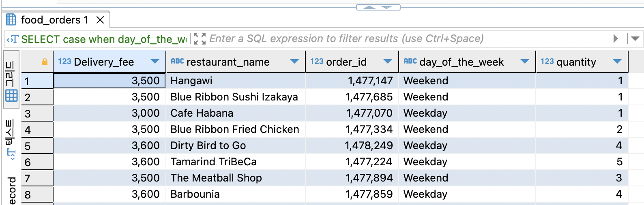Image resolution: width=644 pixels, height=205 pixels.
Task: Close the food_orders 1 result tab
Action: pyautogui.click(x=100, y=20)
